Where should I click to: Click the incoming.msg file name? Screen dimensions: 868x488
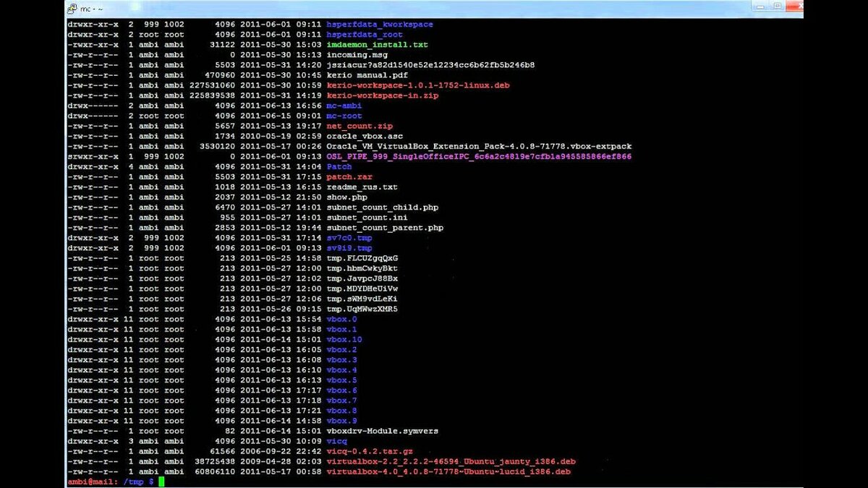coord(357,55)
